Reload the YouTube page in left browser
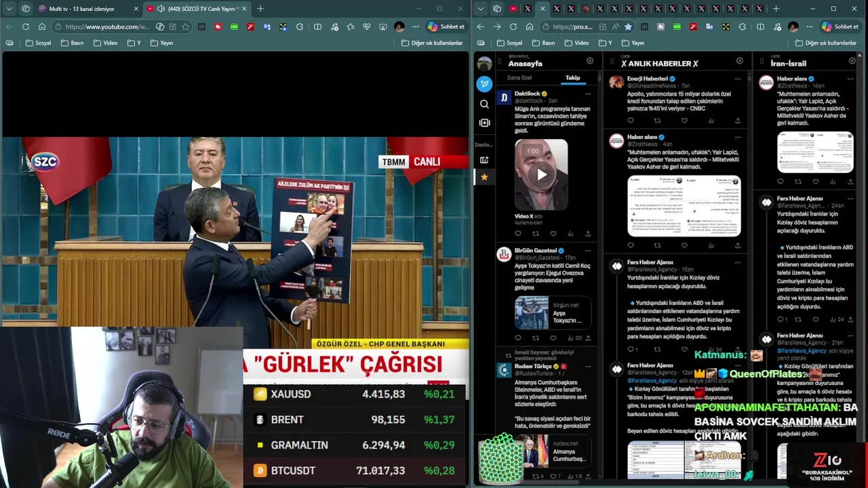This screenshot has width=868, height=488. pos(25,26)
